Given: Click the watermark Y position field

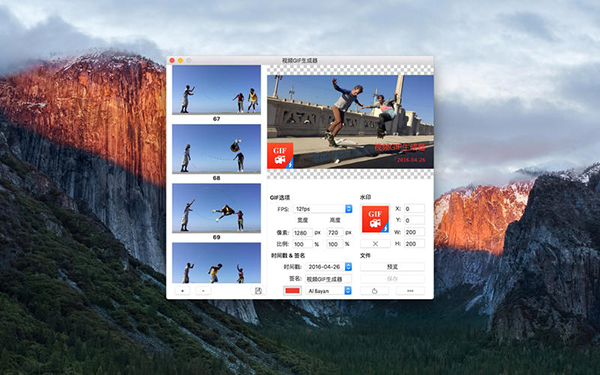Looking at the screenshot, I should (414, 220).
